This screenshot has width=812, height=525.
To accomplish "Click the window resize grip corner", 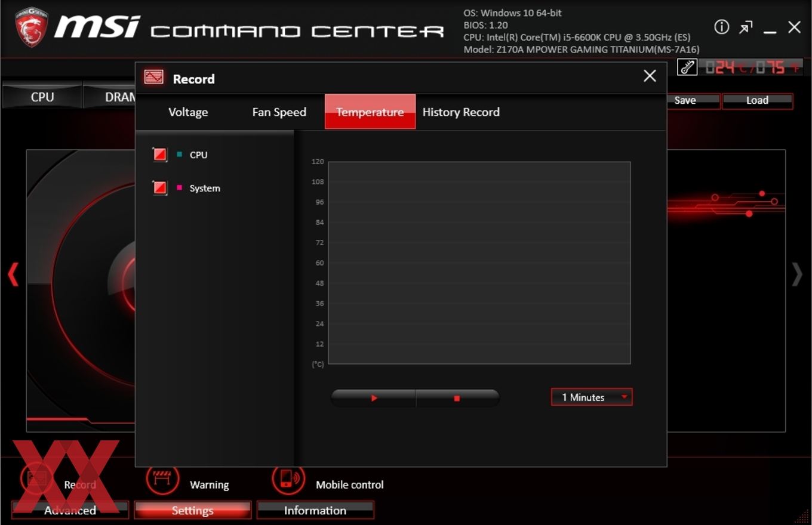I will pos(802,516).
